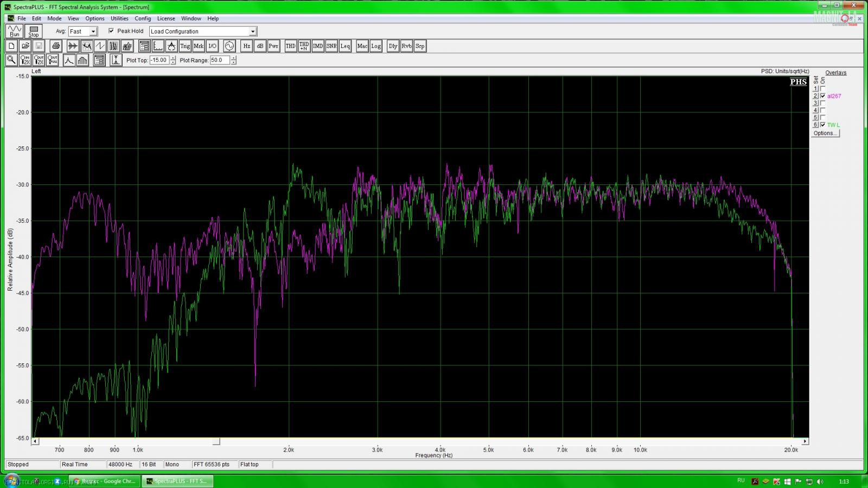Click the Leq utility icon
868x488 pixels.
(345, 46)
